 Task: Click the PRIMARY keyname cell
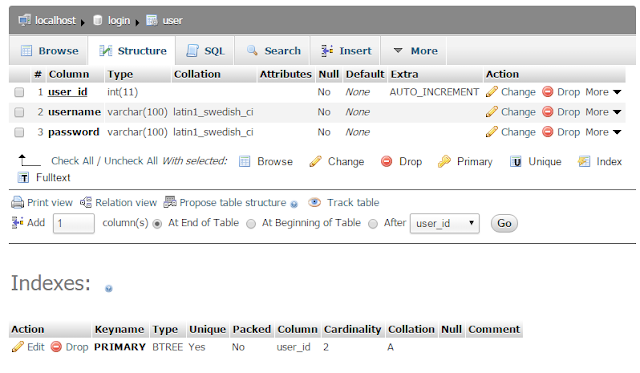tap(120, 347)
